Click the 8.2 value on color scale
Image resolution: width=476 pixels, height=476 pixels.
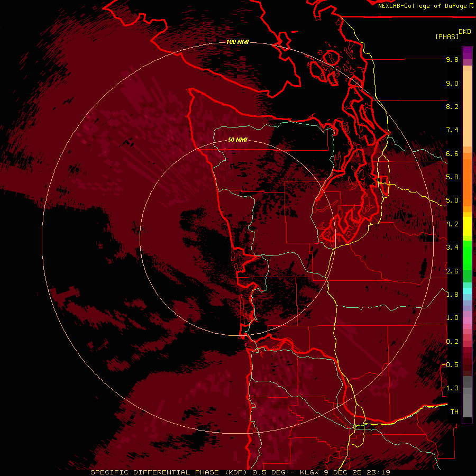(x=452, y=106)
